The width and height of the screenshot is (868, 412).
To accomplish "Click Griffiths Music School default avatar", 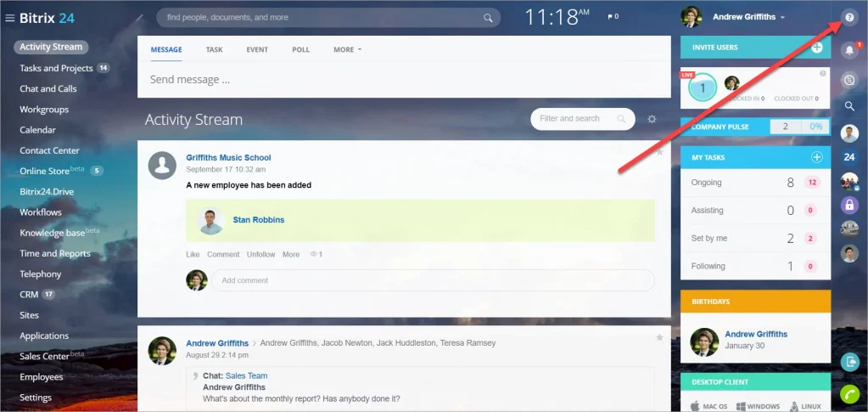I will click(162, 166).
